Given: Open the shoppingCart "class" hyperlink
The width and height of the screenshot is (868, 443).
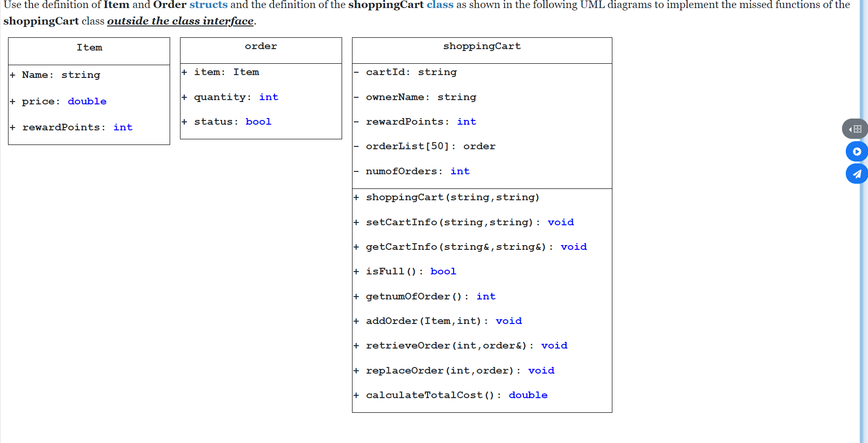Looking at the screenshot, I should [x=440, y=5].
